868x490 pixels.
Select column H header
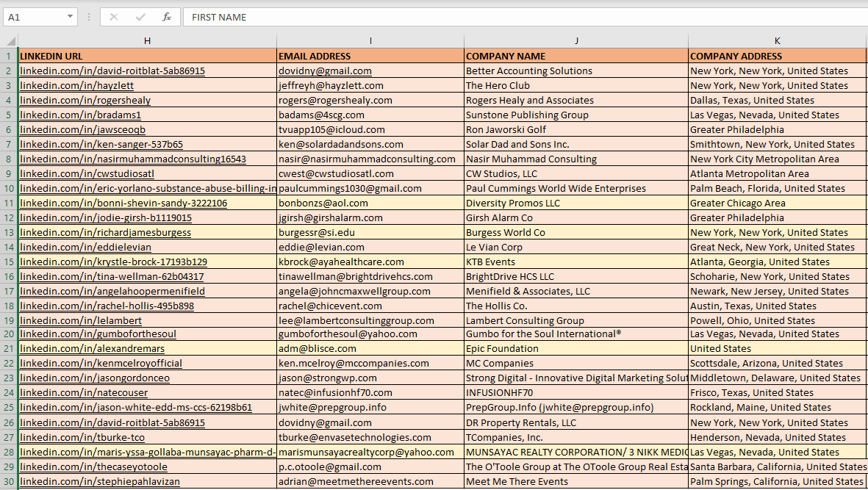coord(147,41)
